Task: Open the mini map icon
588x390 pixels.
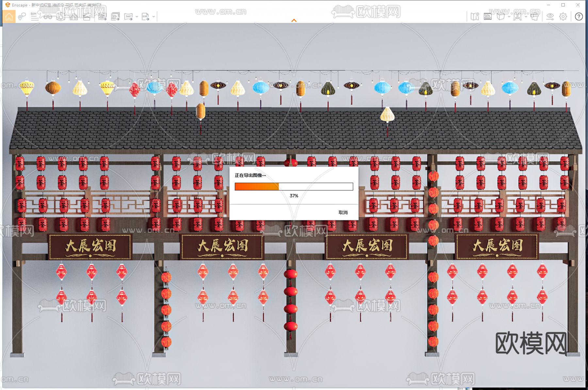Action: click(475, 17)
